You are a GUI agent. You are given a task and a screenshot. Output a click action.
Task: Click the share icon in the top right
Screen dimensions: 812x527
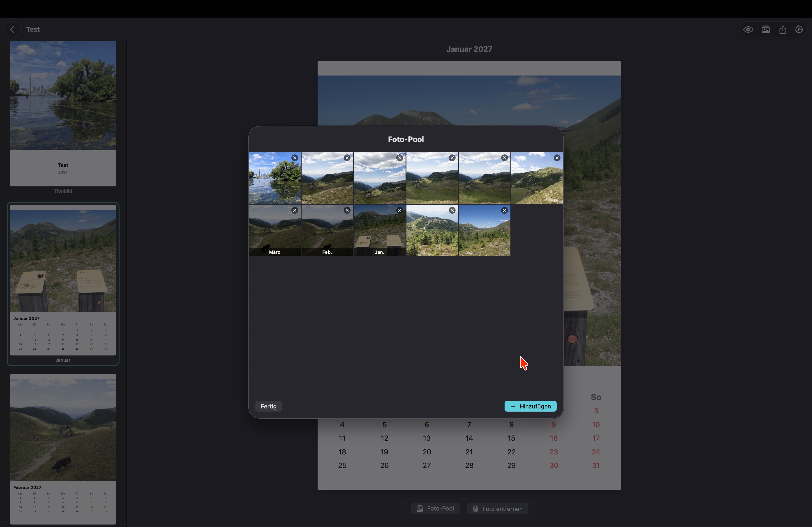[783, 29]
